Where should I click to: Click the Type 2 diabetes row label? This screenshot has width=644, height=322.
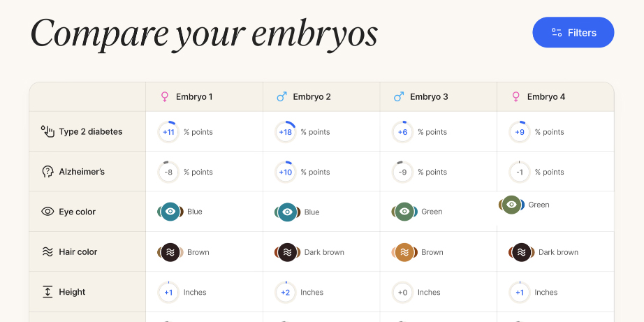[x=91, y=132]
